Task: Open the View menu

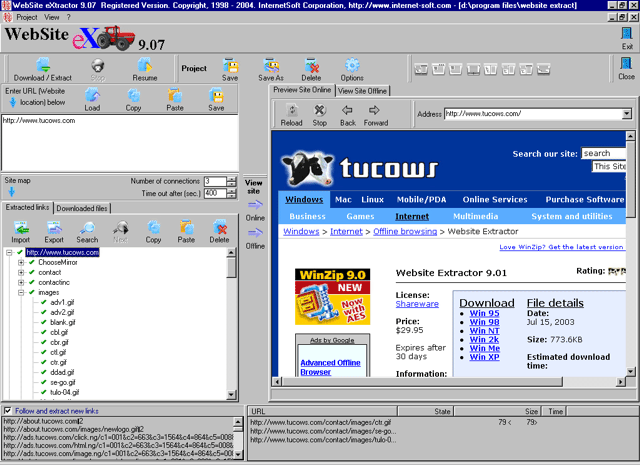Action: (51, 17)
